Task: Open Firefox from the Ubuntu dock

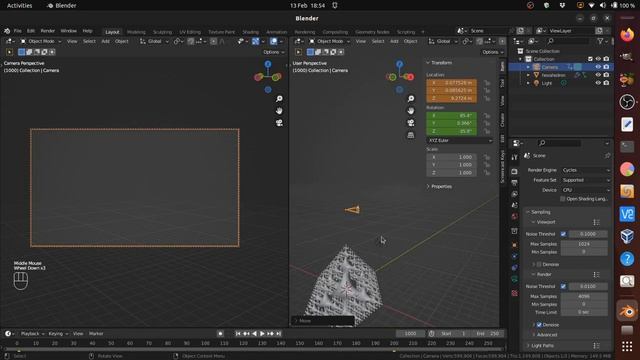Action: click(627, 35)
